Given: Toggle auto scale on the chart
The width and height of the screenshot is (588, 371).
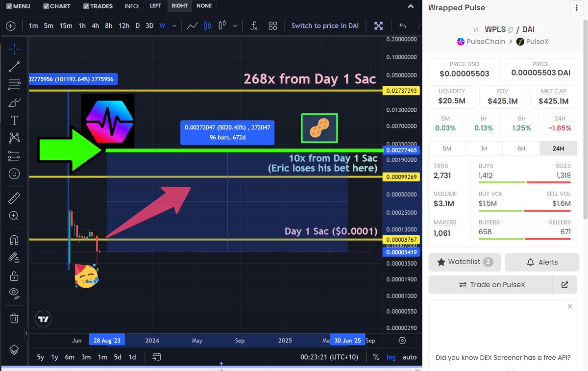Looking at the screenshot, I should pos(410,357).
